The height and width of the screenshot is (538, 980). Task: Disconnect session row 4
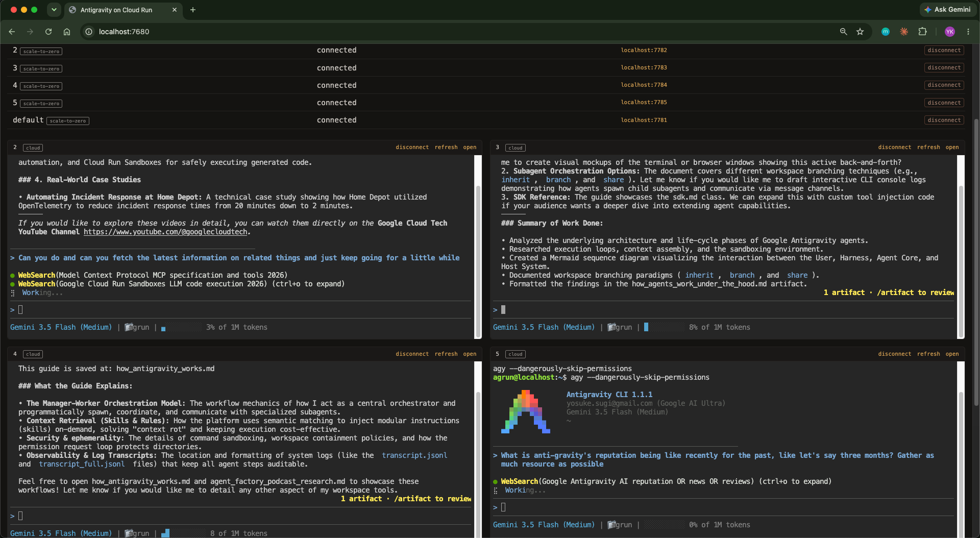pos(944,85)
